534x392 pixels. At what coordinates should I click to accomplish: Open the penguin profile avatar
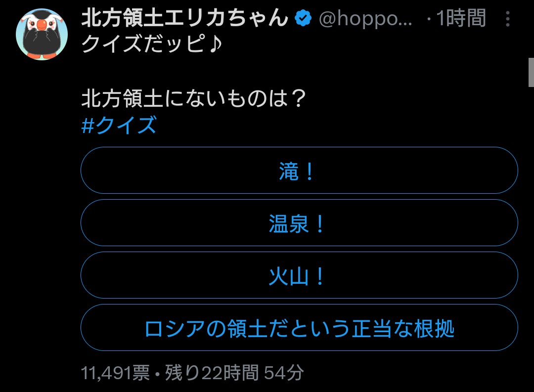(x=42, y=34)
